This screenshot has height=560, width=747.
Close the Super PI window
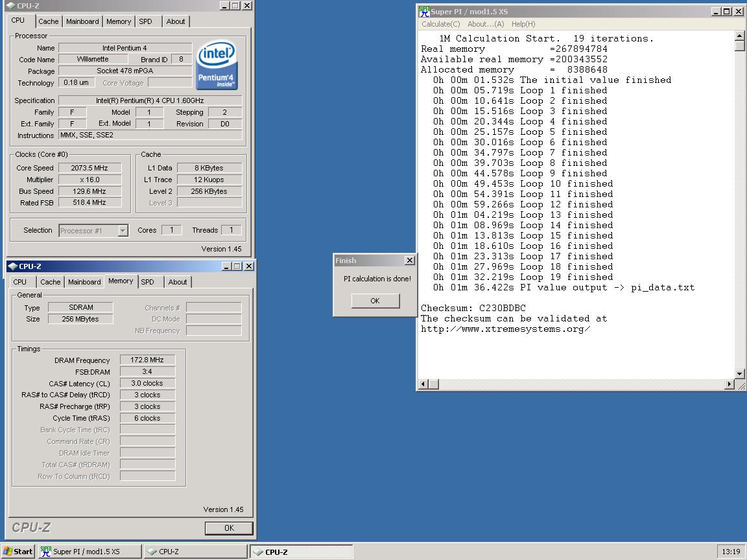coord(738,12)
